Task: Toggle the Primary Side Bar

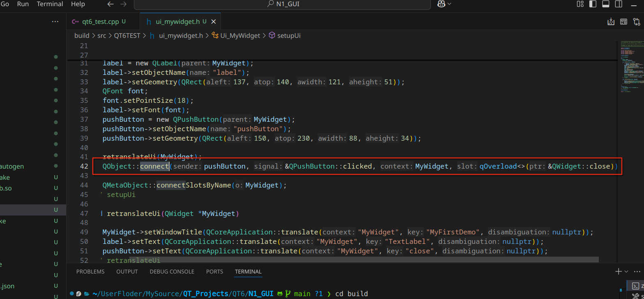Action: click(593, 4)
